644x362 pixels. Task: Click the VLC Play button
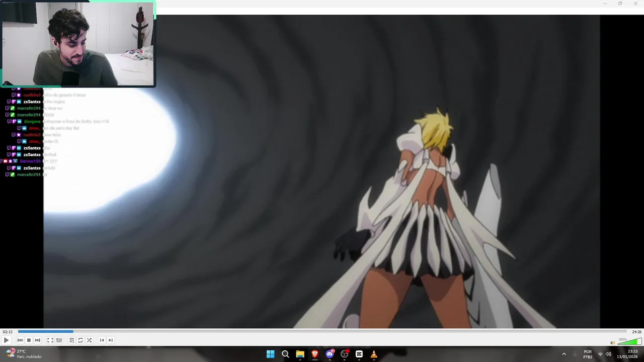click(x=7, y=340)
